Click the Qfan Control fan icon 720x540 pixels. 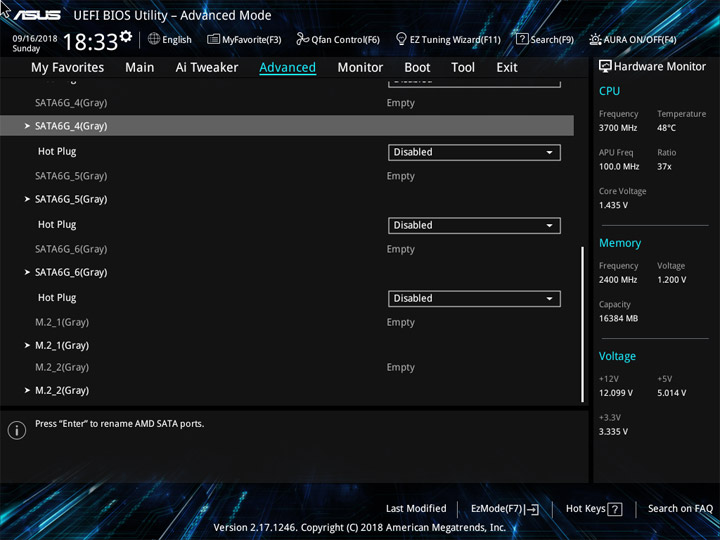(303, 39)
